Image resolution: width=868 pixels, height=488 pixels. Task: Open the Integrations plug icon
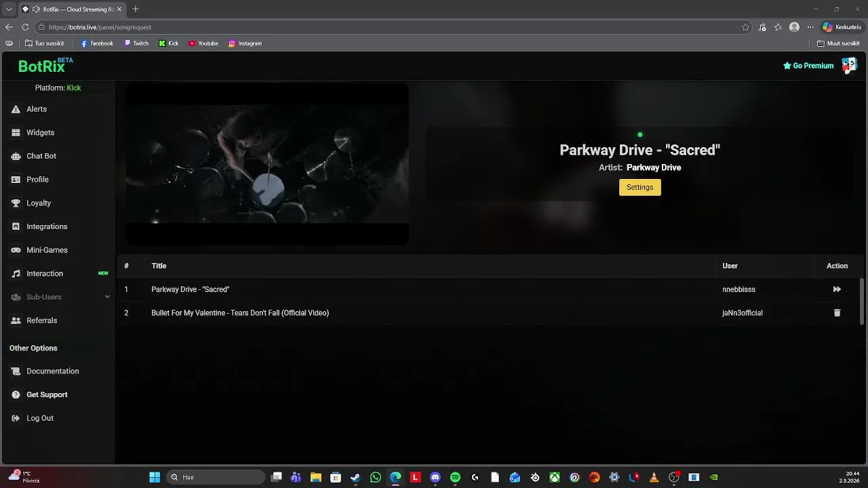pos(16,226)
